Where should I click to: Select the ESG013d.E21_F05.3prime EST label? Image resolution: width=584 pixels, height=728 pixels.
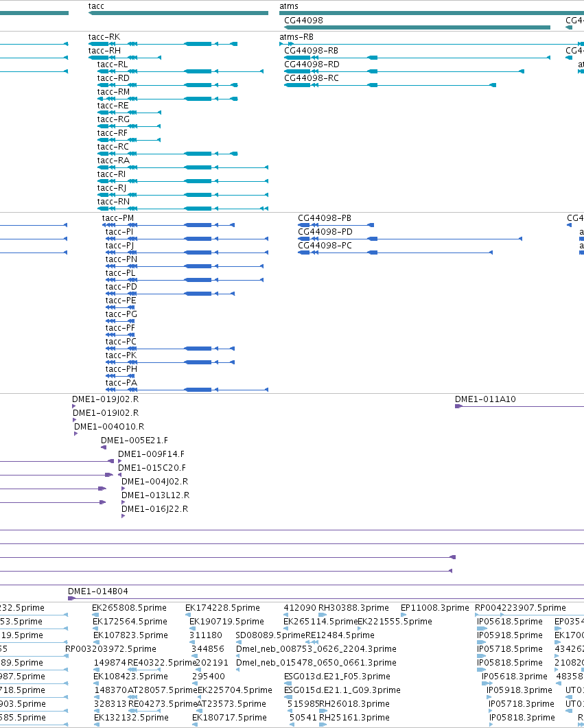coord(337,676)
